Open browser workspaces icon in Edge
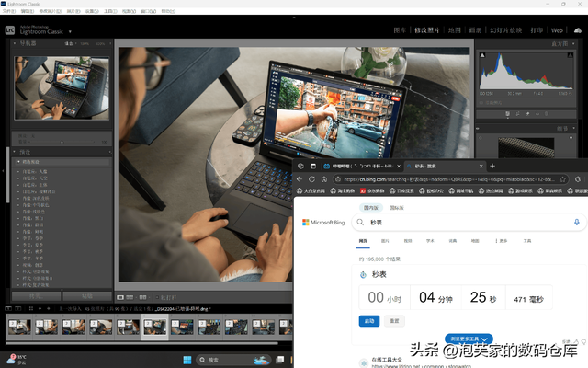This screenshot has height=368, width=588. tap(300, 166)
